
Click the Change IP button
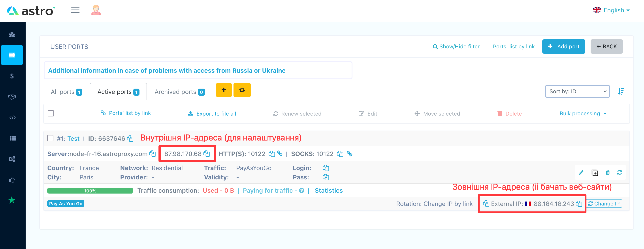point(604,204)
